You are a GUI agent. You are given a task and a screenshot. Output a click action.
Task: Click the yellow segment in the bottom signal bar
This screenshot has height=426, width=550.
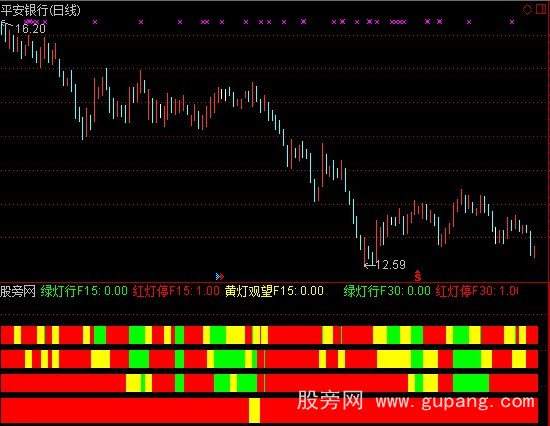pyautogui.click(x=255, y=410)
